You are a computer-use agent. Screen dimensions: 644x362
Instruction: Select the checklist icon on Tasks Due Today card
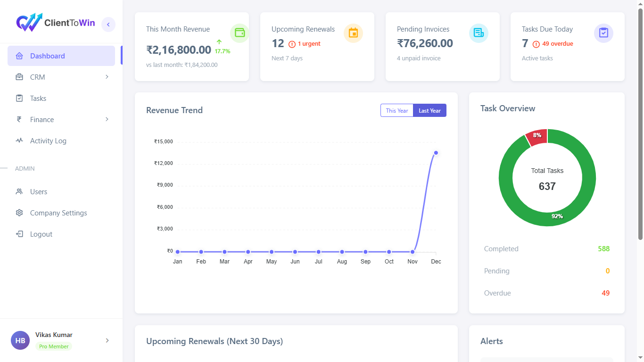[603, 33]
